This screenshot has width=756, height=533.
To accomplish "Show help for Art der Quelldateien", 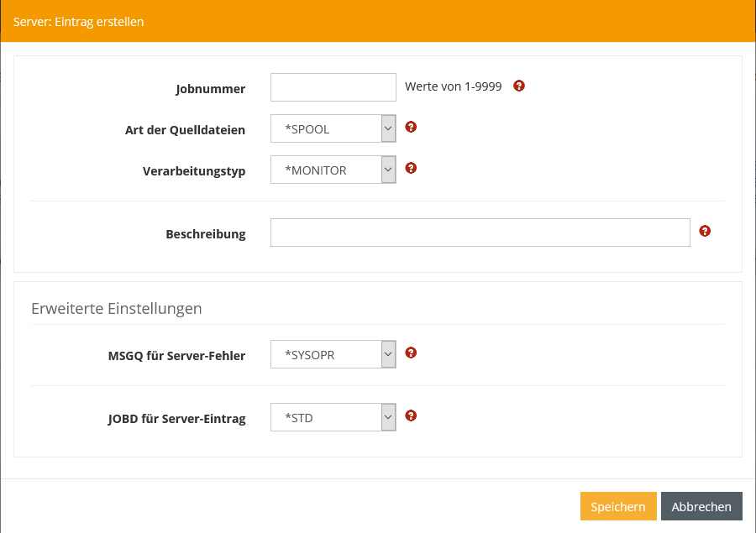I will pos(411,128).
